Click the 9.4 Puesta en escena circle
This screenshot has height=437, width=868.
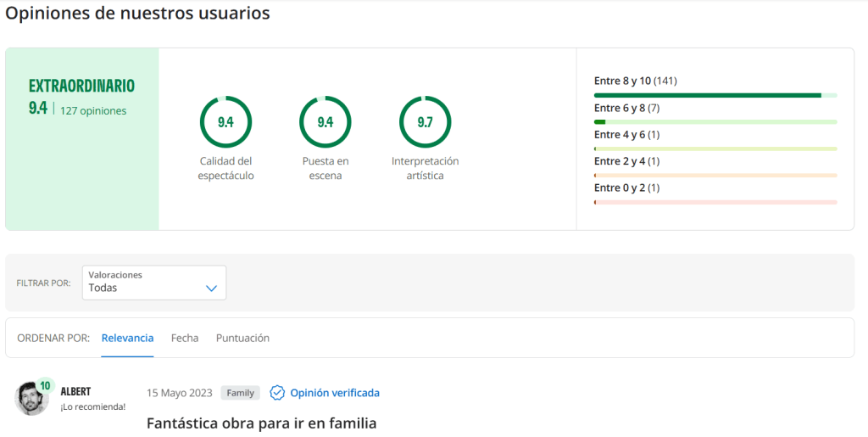[x=325, y=122]
